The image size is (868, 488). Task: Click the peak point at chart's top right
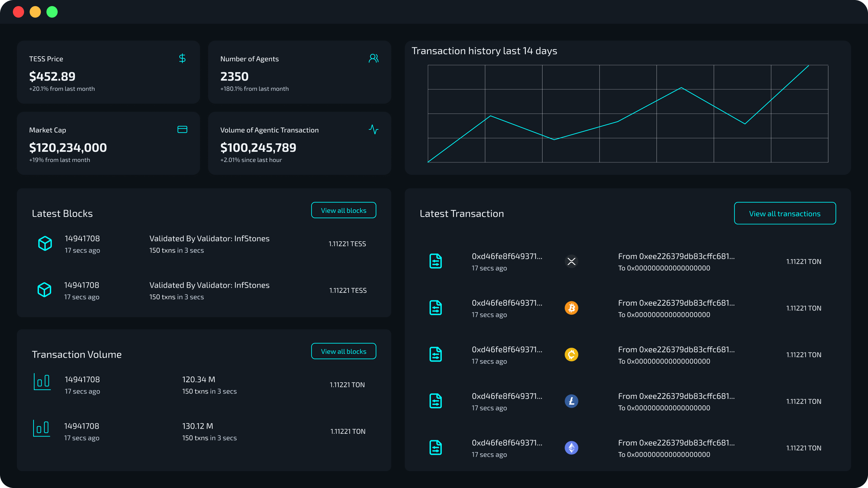[x=808, y=66]
